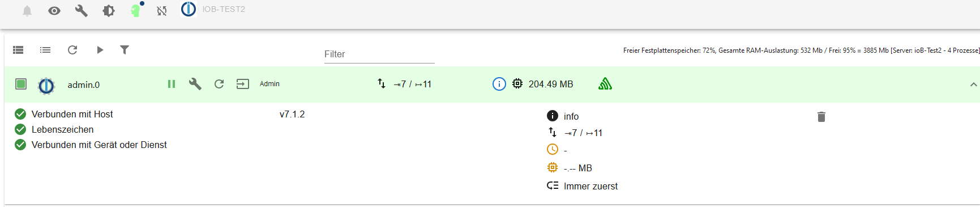Screen dimensions: 980x207
Task: Pause the admin.0 instance
Action: pos(172,84)
